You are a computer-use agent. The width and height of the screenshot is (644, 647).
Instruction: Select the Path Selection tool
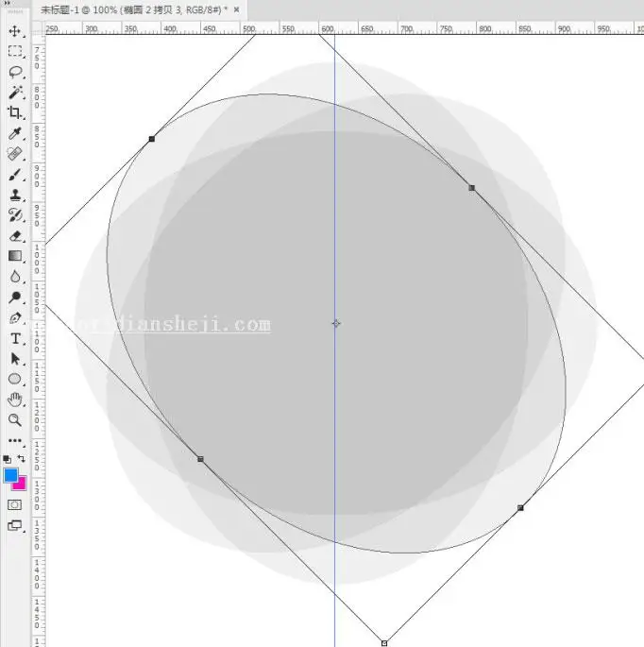click(15, 359)
